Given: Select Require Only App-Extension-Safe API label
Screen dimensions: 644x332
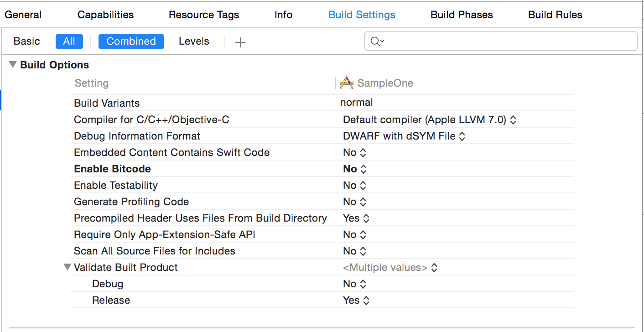Looking at the screenshot, I should pos(164,235).
